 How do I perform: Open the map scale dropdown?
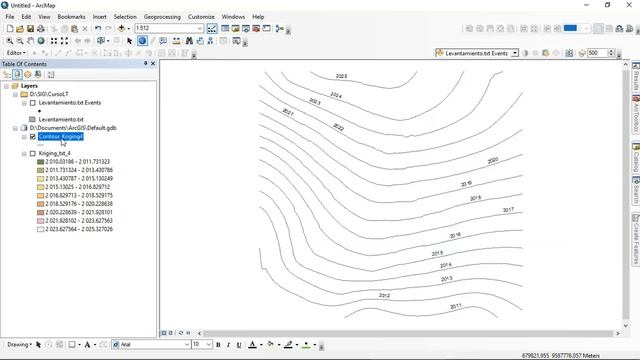[x=200, y=29]
